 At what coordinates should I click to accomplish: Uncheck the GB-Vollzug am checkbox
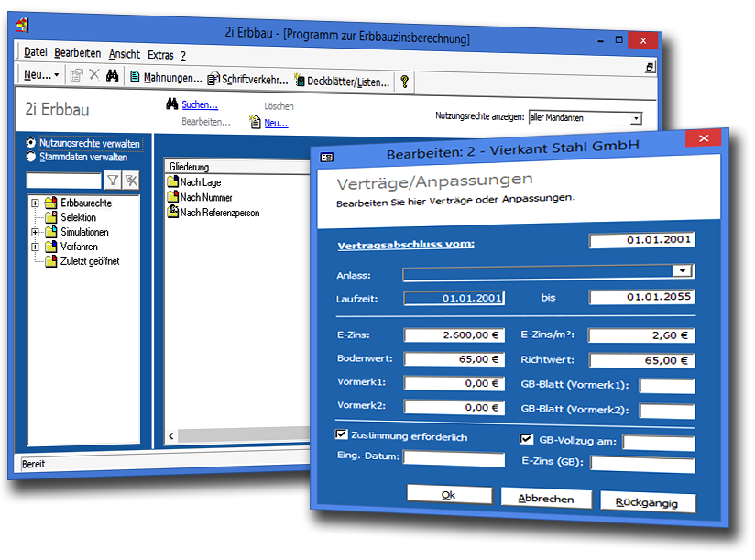point(527,439)
